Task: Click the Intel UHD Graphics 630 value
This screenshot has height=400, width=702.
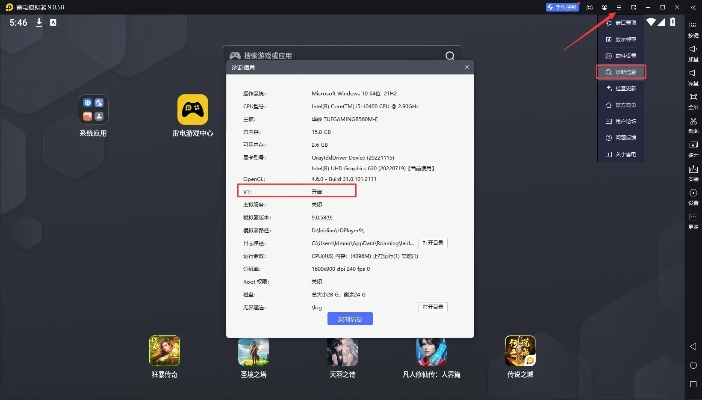Action: [x=373, y=168]
